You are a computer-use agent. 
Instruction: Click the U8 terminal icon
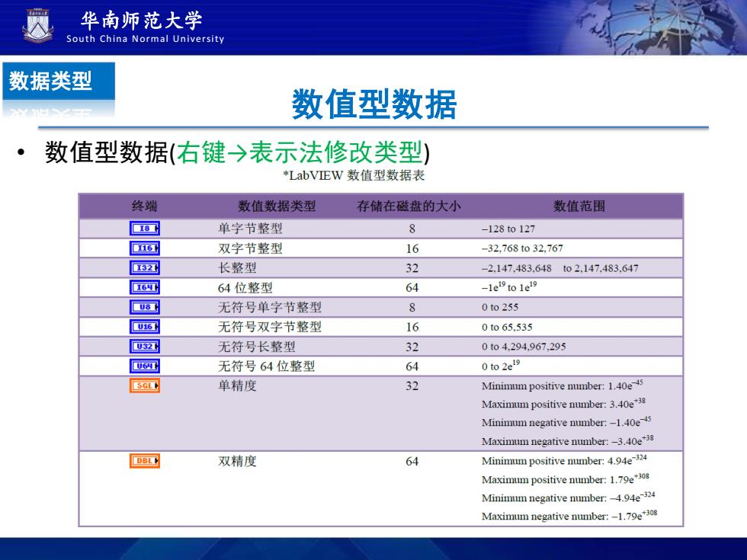(145, 307)
